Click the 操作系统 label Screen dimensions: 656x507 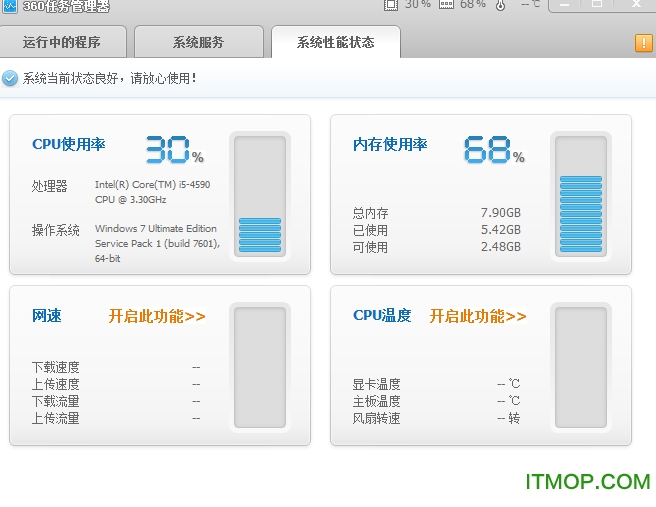pyautogui.click(x=56, y=230)
